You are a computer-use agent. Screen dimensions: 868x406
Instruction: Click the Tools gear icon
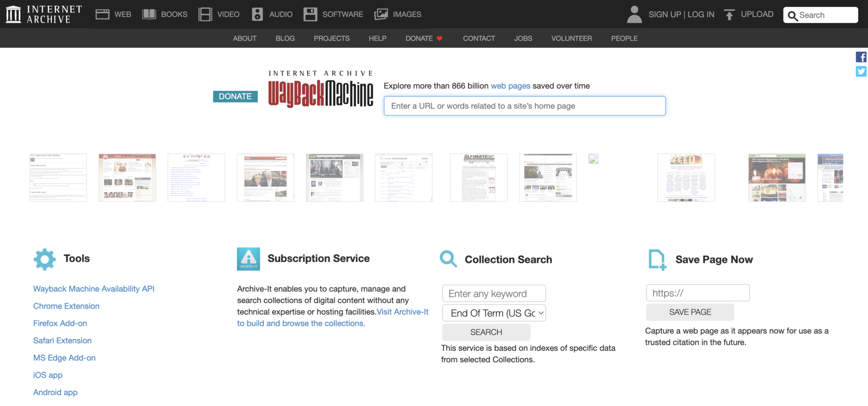(x=45, y=259)
